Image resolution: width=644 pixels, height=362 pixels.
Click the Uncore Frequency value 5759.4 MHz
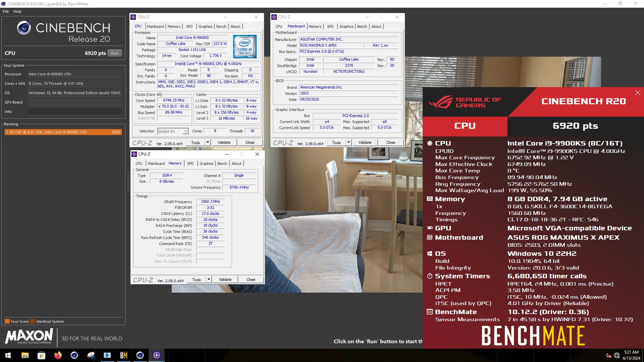239,187
